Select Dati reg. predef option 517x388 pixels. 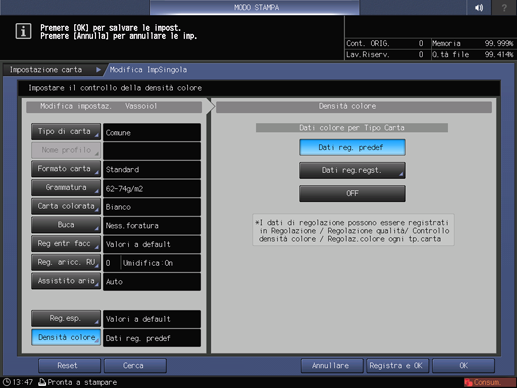click(352, 147)
